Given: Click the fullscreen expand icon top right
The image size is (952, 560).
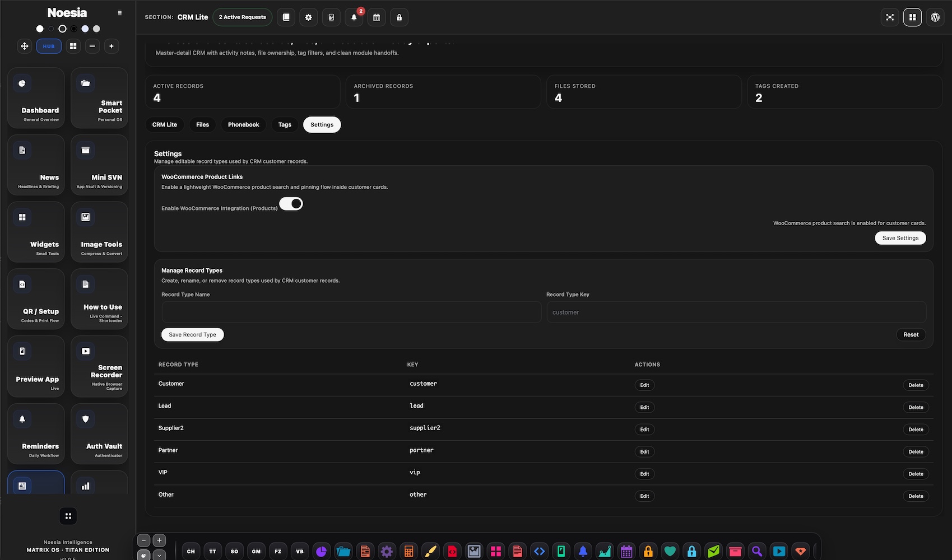Looking at the screenshot, I should tap(890, 17).
